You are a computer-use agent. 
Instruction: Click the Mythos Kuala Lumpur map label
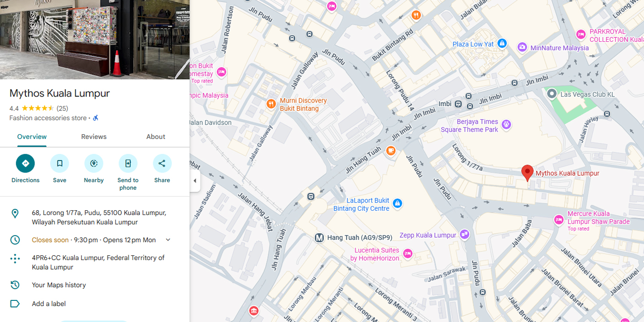click(x=568, y=173)
